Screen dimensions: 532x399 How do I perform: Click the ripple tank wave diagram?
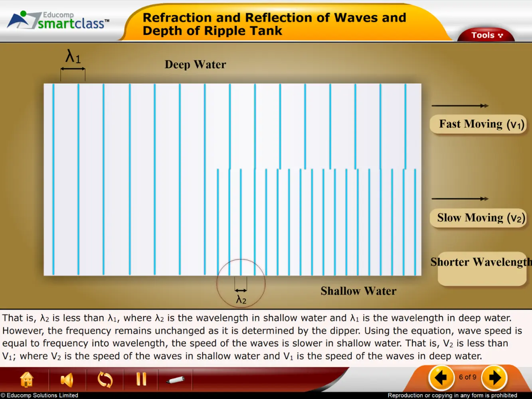232,179
